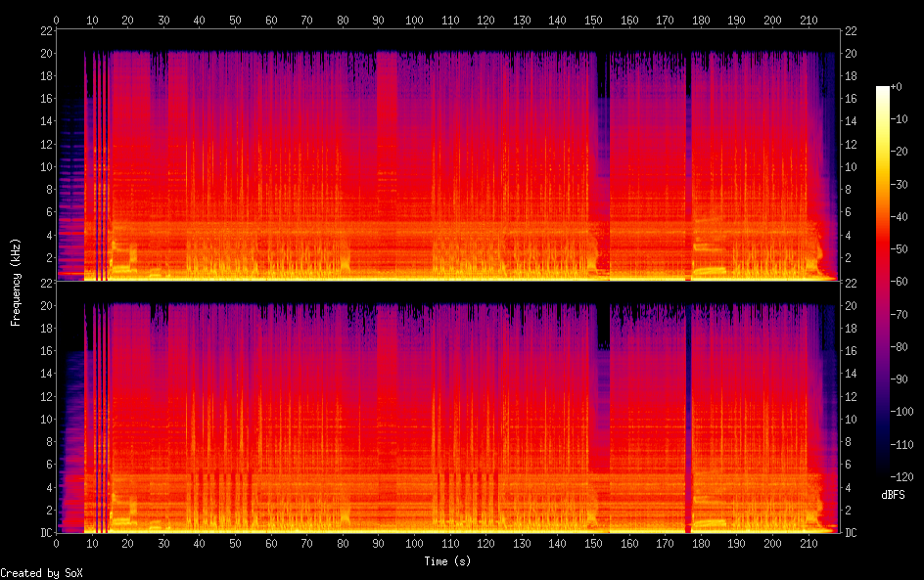Click upper channel's left-axis "20" kHz label
The width and height of the screenshot is (924, 580).
47,53
